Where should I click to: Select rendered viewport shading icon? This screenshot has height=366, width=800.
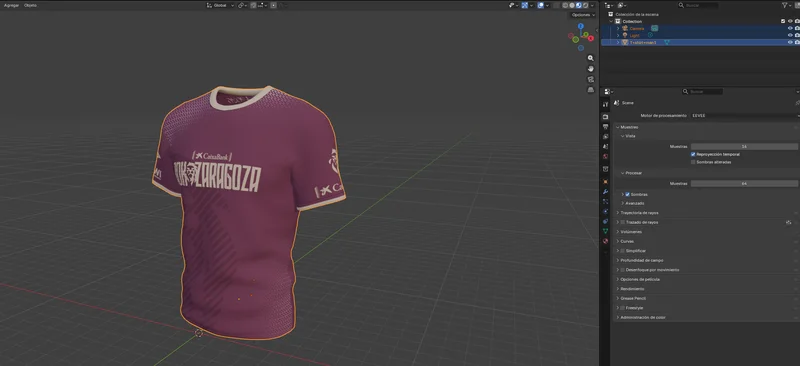point(586,5)
